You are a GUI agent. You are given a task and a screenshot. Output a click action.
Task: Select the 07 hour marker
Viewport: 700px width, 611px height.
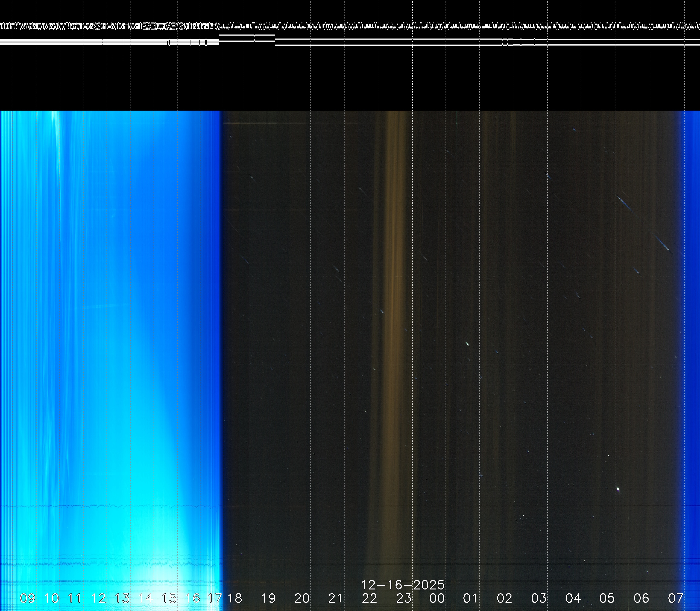(675, 598)
